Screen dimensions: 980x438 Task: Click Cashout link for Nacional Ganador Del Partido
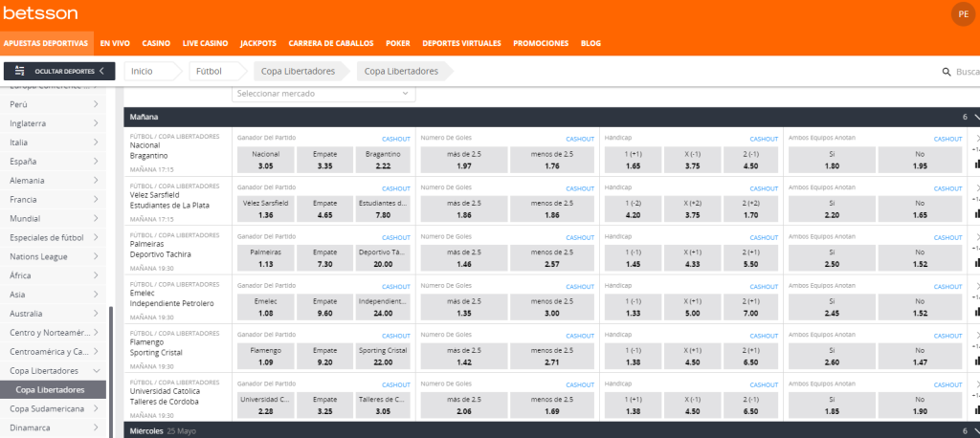396,140
